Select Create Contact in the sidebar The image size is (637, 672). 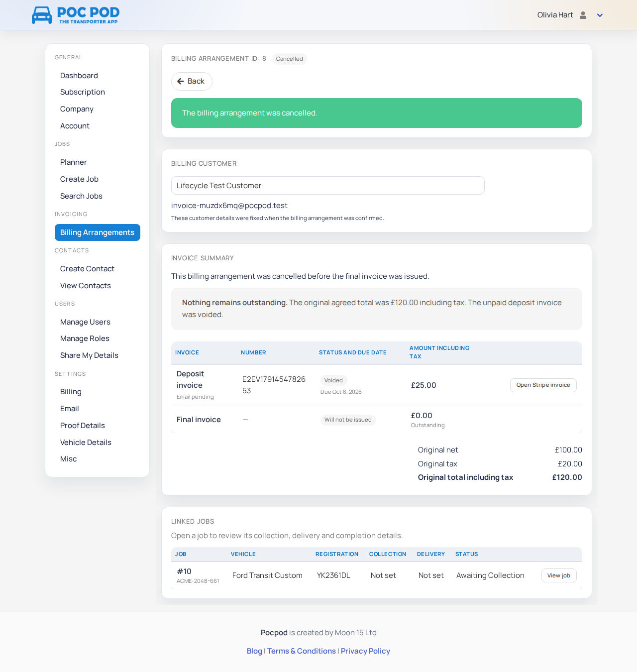pyautogui.click(x=87, y=269)
